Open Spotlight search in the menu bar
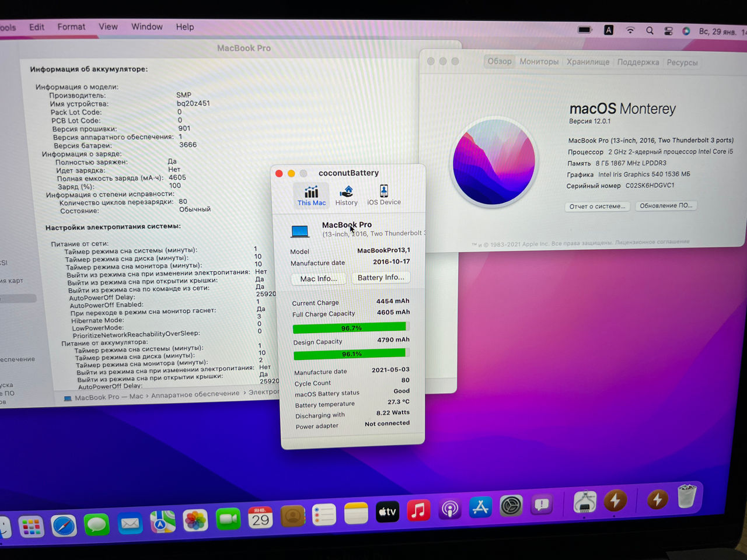The height and width of the screenshot is (560, 747). [x=650, y=30]
